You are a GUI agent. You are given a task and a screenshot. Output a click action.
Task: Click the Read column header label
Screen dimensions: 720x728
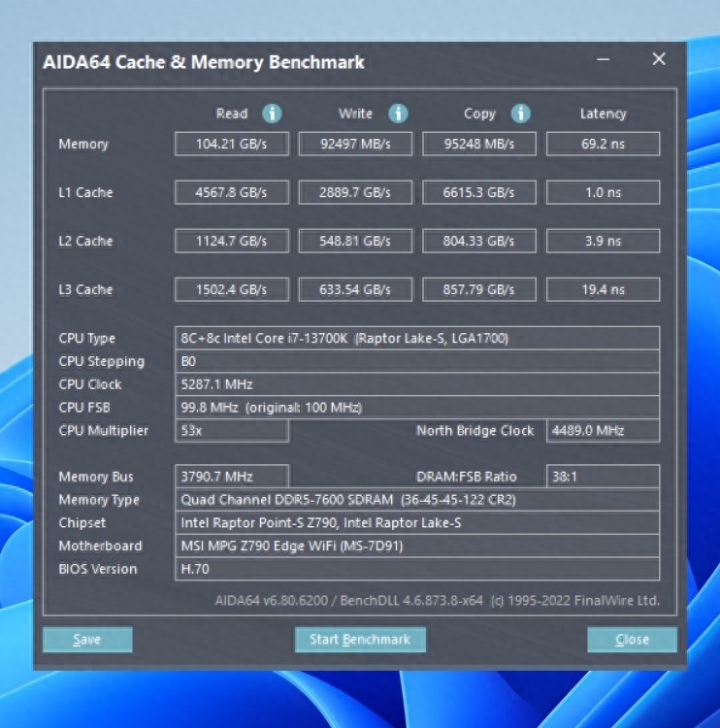(232, 114)
